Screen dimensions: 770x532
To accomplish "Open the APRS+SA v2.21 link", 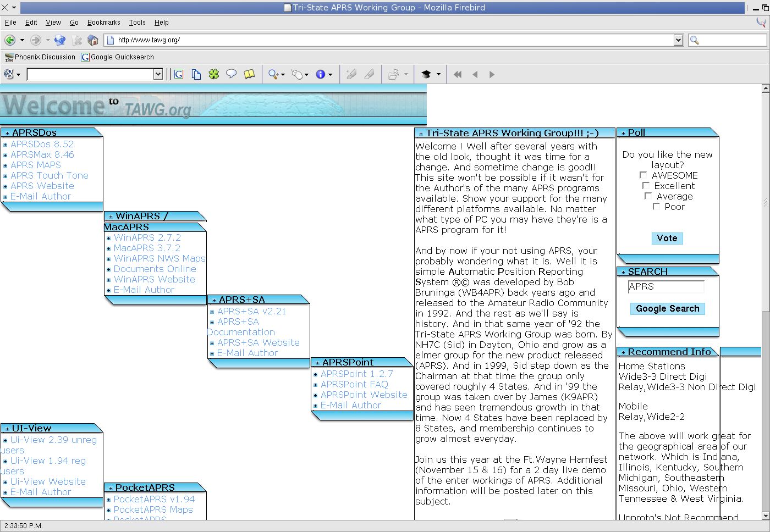I will 252,311.
